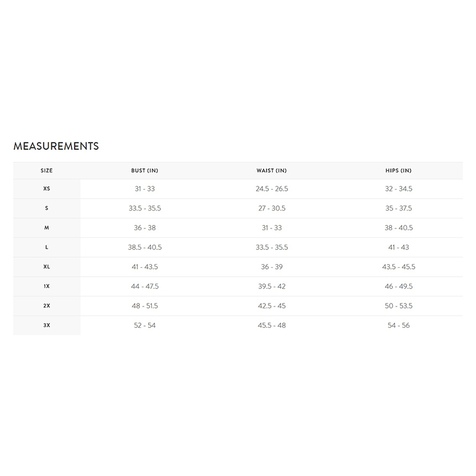Select XS bust value 31 - 33
Image resolution: width=476 pixels, height=476 pixels.
[x=145, y=189]
